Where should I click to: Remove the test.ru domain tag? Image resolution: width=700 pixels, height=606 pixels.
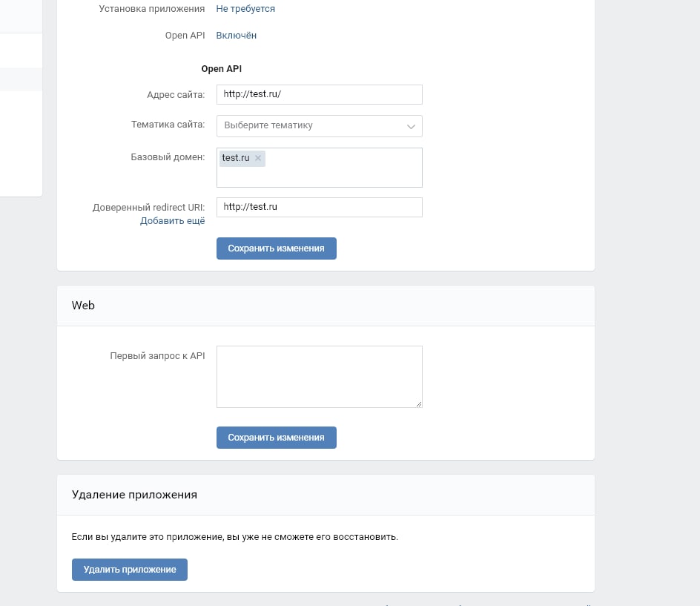(258, 158)
